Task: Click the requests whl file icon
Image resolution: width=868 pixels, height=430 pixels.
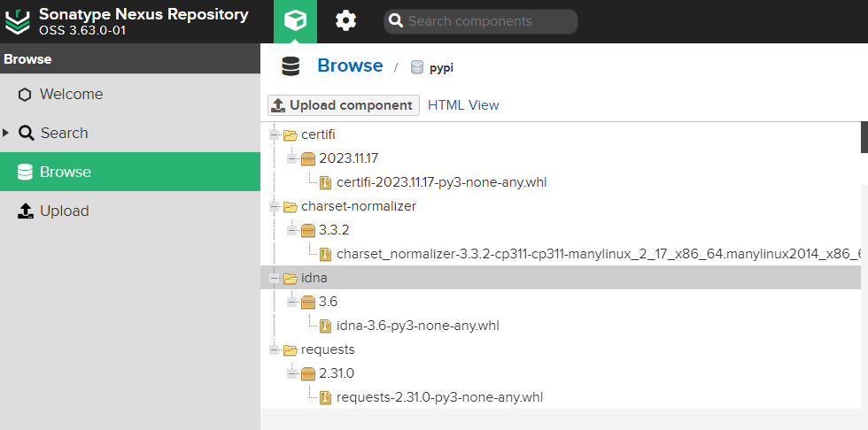Action: click(x=326, y=397)
